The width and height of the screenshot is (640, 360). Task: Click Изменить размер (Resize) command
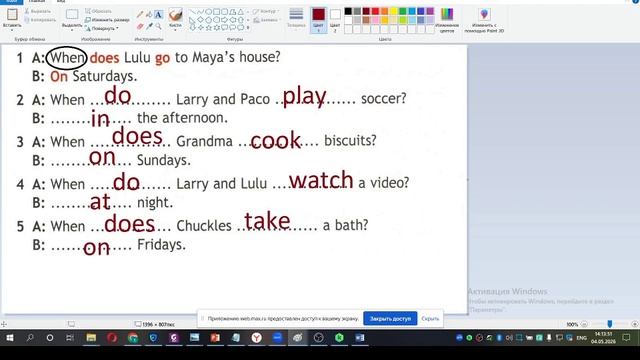click(x=107, y=20)
